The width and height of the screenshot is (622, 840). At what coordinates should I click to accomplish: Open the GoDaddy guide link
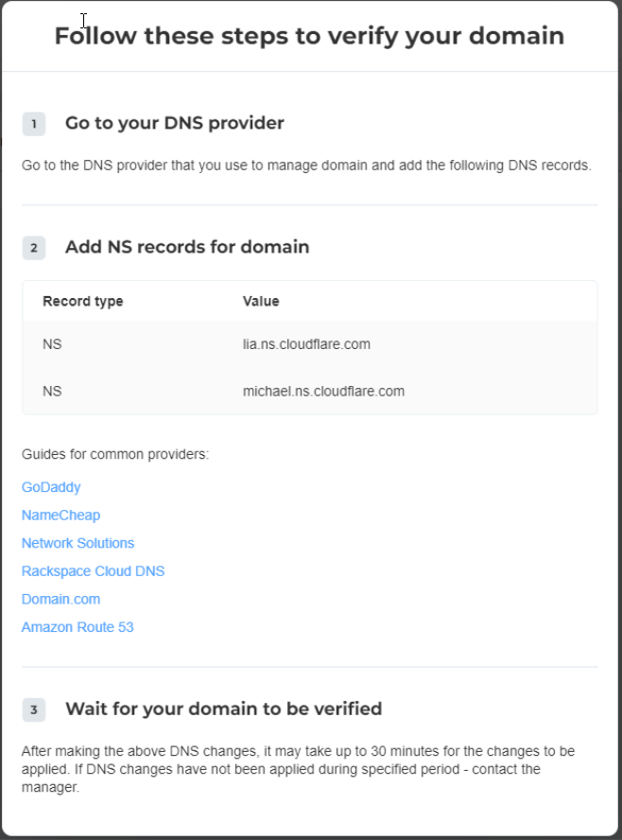(51, 487)
